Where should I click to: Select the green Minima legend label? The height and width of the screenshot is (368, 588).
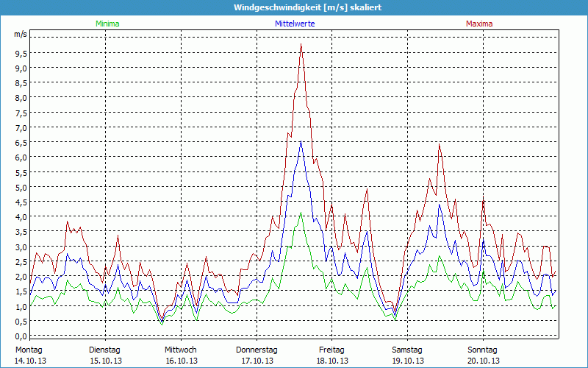pos(105,24)
